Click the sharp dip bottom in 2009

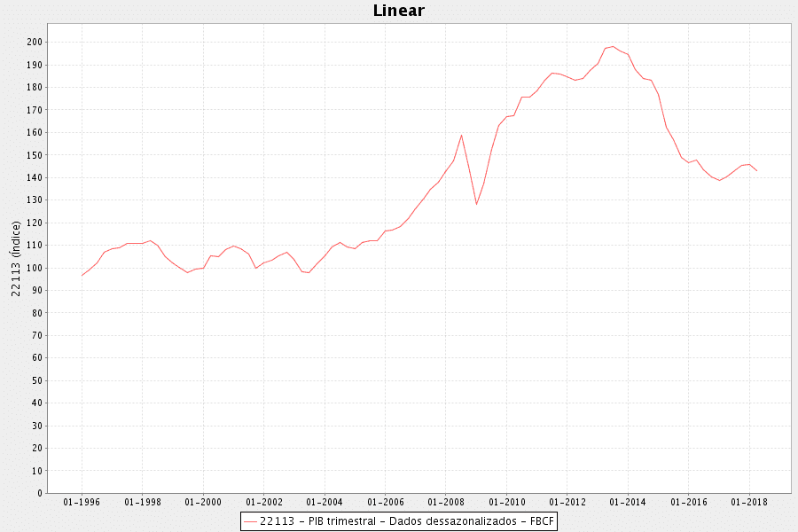(476, 204)
